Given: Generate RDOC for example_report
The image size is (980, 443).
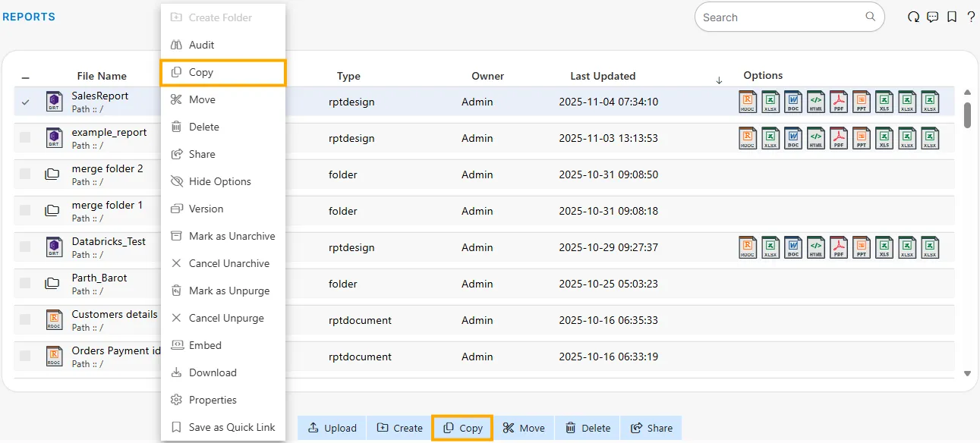Looking at the screenshot, I should (748, 138).
